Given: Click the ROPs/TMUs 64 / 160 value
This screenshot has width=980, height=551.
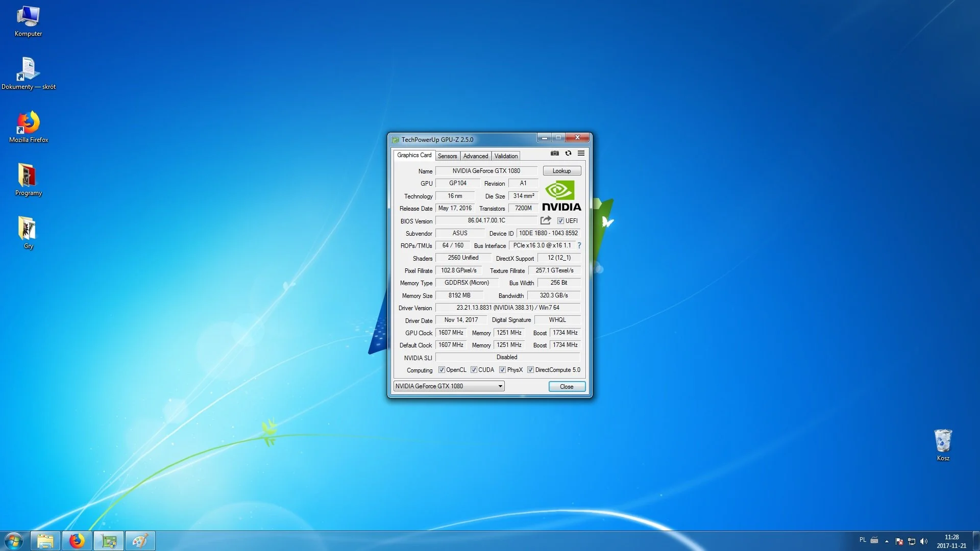Looking at the screenshot, I should (452, 245).
